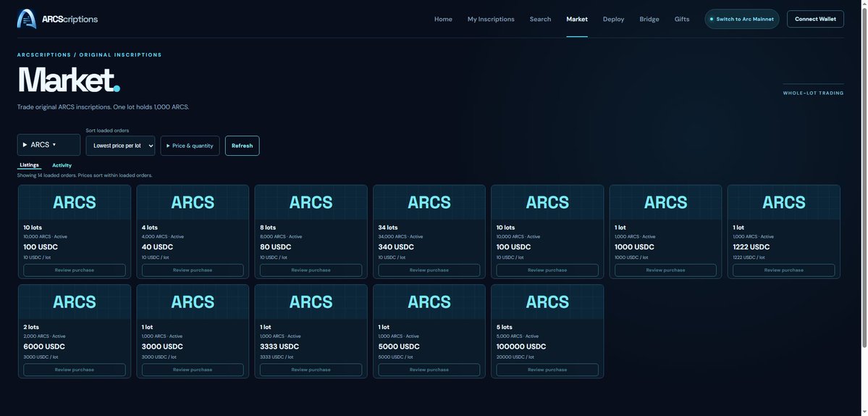Viewport: 868px width, 416px height.
Task: Review purchase for the 1000 USDC listing
Action: tap(665, 270)
